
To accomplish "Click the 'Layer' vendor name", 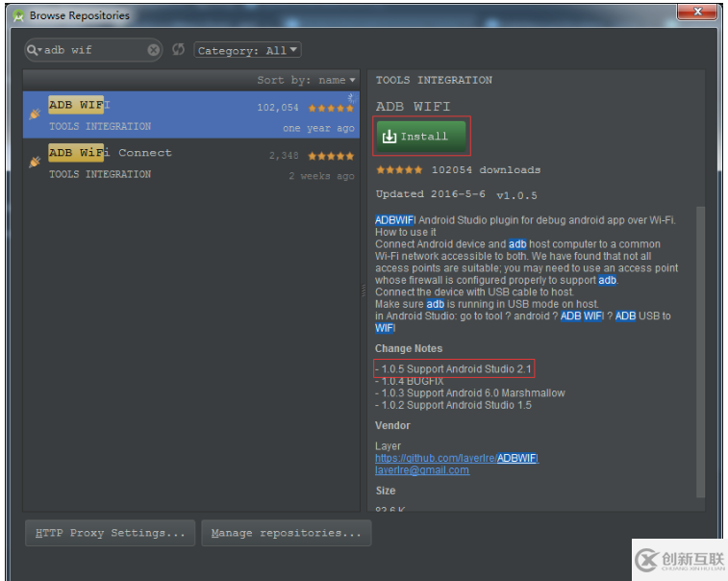I will [x=388, y=446].
